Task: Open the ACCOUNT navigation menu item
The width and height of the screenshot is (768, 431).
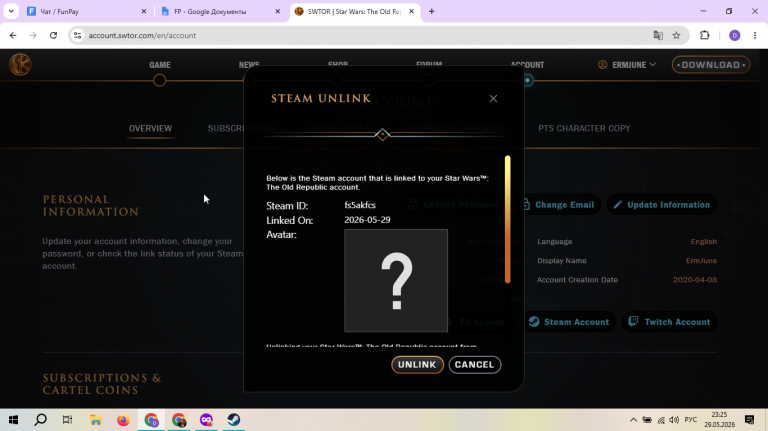Action: click(527, 65)
